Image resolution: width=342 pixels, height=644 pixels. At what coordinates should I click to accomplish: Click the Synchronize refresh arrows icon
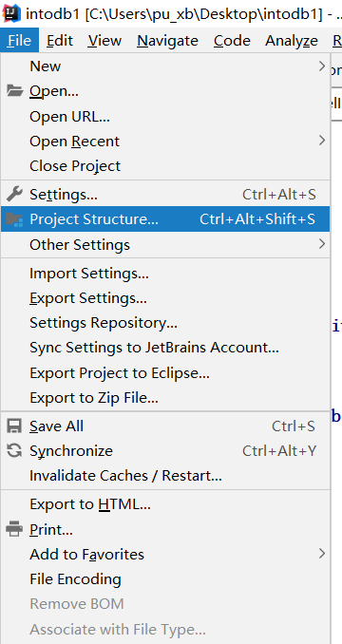click(14, 450)
